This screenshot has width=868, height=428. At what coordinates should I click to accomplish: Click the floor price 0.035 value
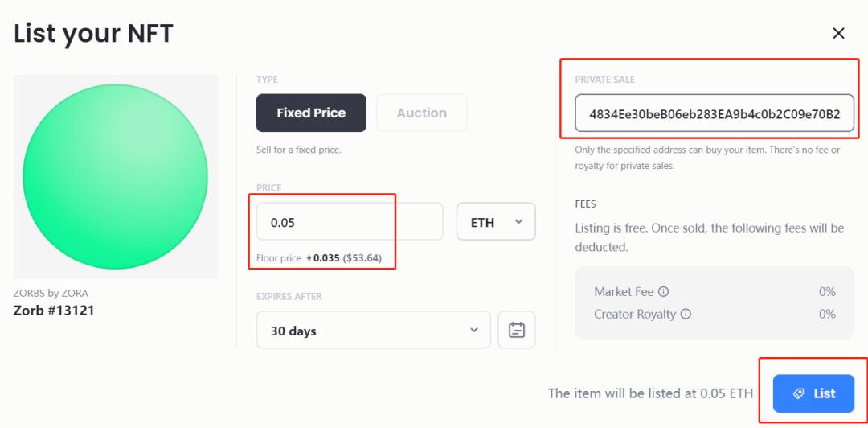[326, 258]
